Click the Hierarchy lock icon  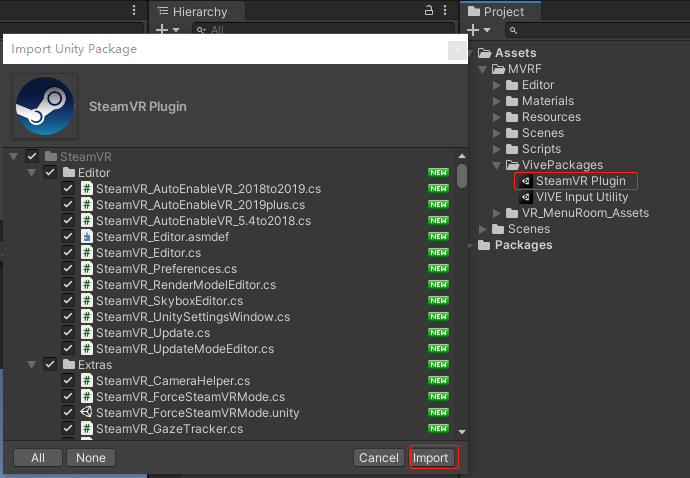coord(429,10)
